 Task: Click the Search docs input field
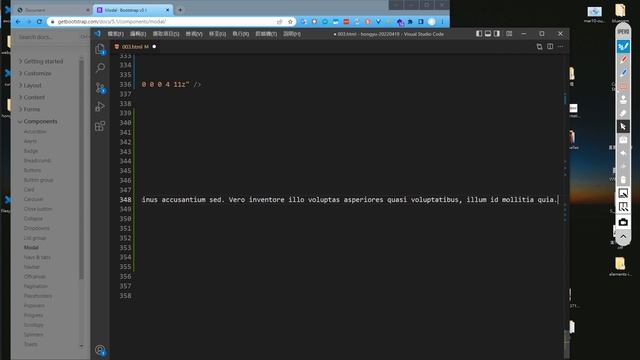(52, 37)
